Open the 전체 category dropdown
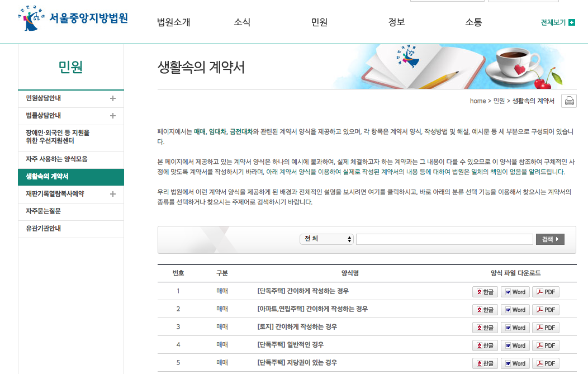The width and height of the screenshot is (588, 374). 326,239
